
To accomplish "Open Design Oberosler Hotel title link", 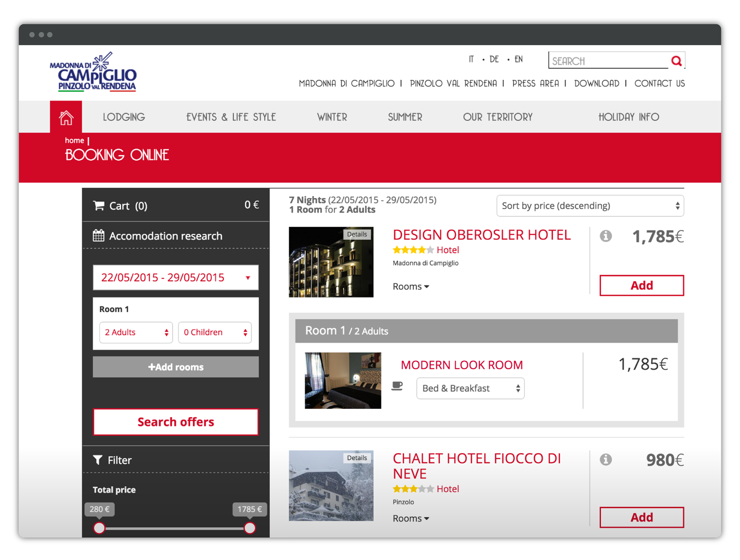I will (482, 235).
